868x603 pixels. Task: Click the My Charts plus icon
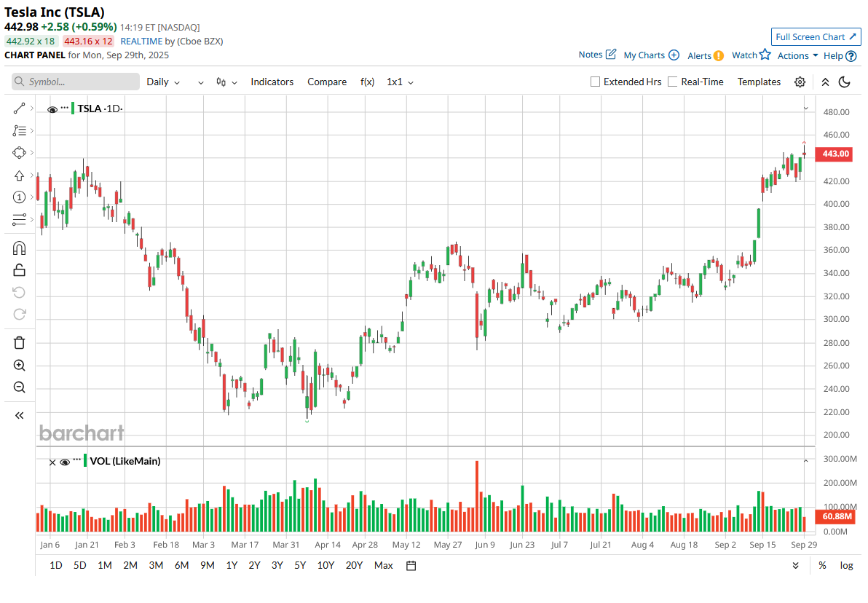[x=674, y=55]
